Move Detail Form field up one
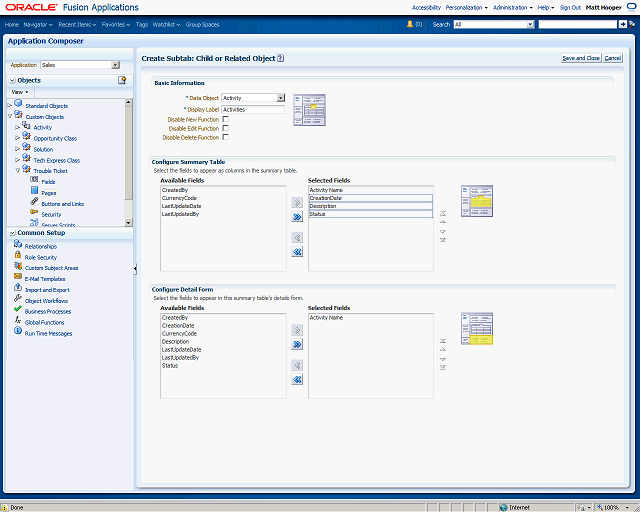640x512 pixels. [x=443, y=349]
